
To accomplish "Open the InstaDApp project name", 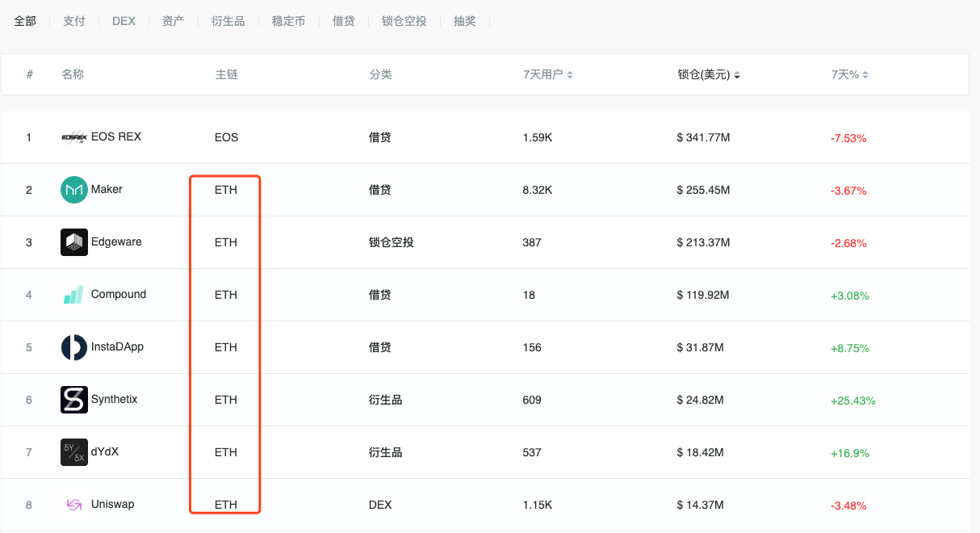I will 118,346.
